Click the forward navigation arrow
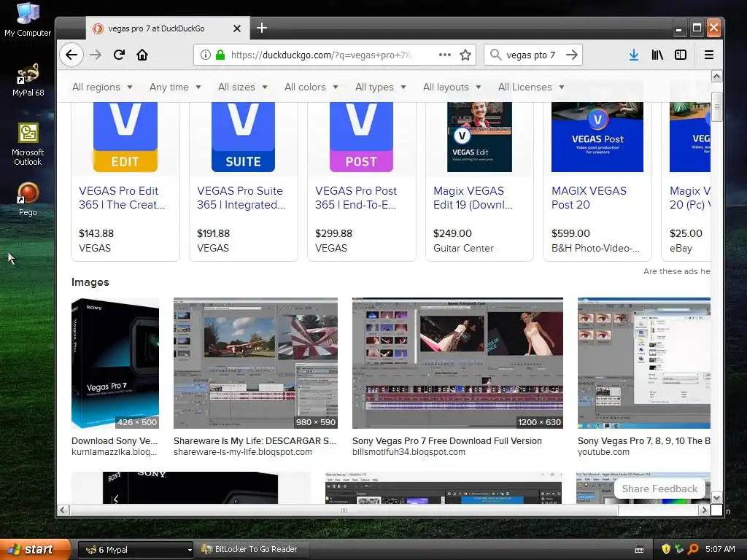Screen dimensions: 747x560 click(x=96, y=55)
